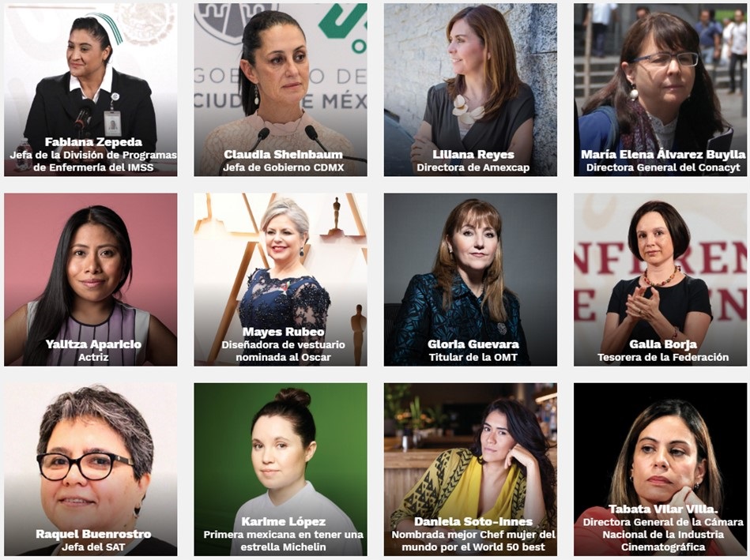
Task: Open the Raquel Buenrostro portrait card
Action: point(90,469)
